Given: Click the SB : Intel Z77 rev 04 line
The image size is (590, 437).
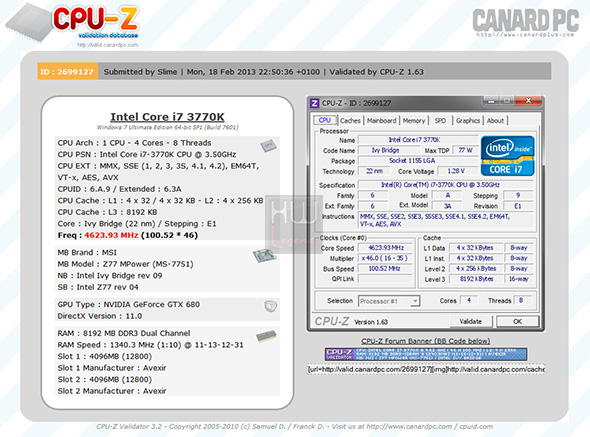Looking at the screenshot, I should tap(98, 287).
